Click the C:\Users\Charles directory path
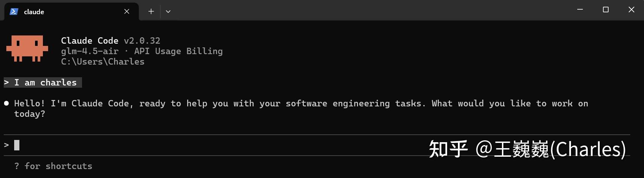This screenshot has width=644, height=178. tap(103, 62)
